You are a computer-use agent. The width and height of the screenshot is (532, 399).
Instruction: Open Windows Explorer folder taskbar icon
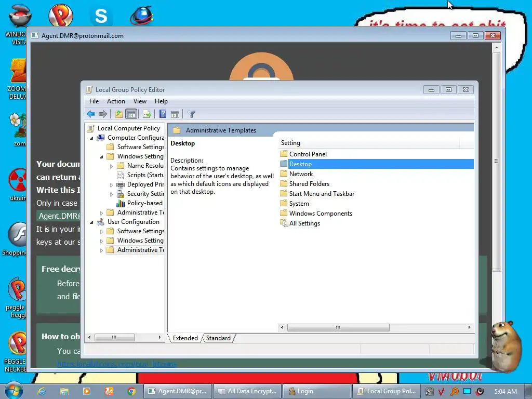(64, 391)
